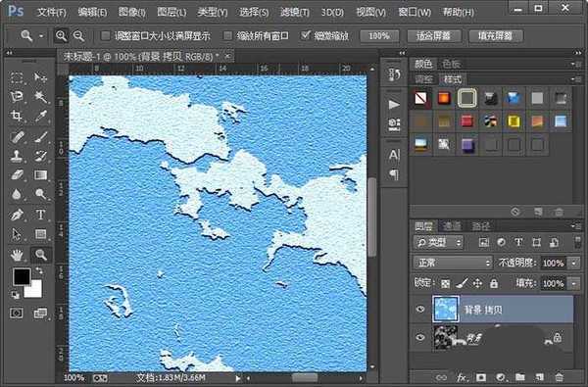Reset default foreground and background colors
Screen dimensions: 588x387
click(15, 295)
